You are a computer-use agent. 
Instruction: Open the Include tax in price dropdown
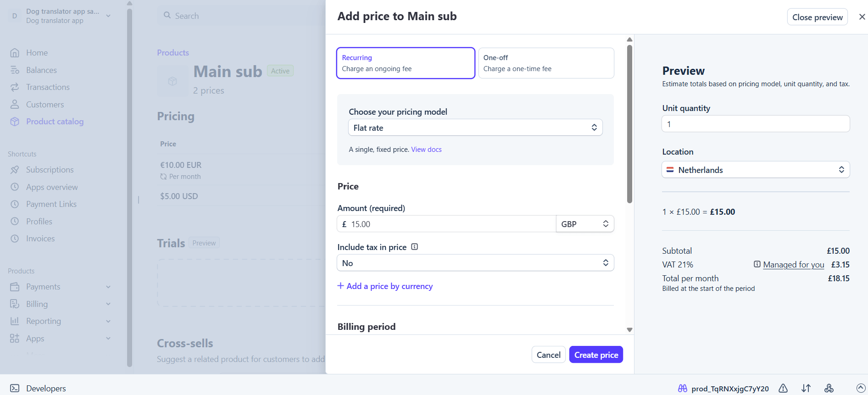[475, 263]
